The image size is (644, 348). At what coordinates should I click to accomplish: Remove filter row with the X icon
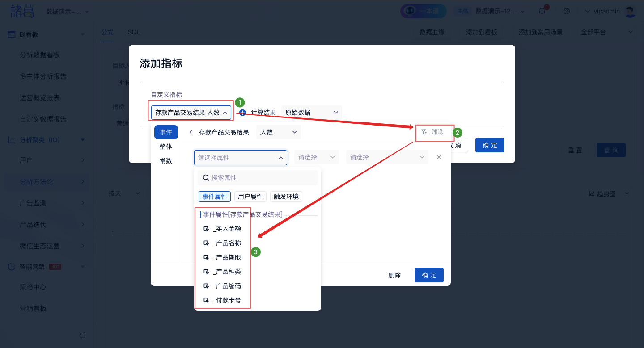pyautogui.click(x=439, y=157)
